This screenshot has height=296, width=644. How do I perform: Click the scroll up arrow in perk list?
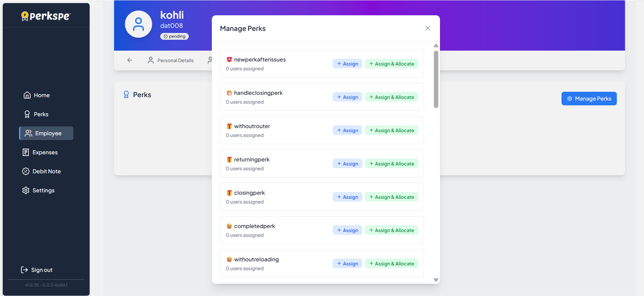[x=436, y=46]
